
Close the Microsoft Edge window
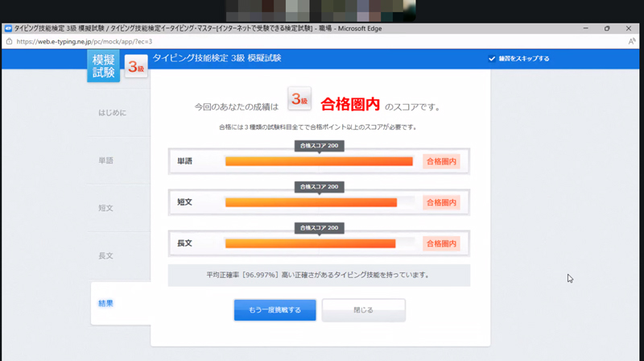(x=629, y=28)
